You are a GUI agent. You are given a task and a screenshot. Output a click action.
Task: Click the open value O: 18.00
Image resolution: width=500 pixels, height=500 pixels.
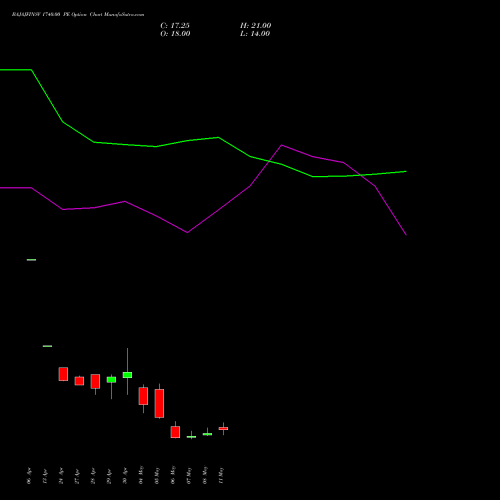[175, 34]
